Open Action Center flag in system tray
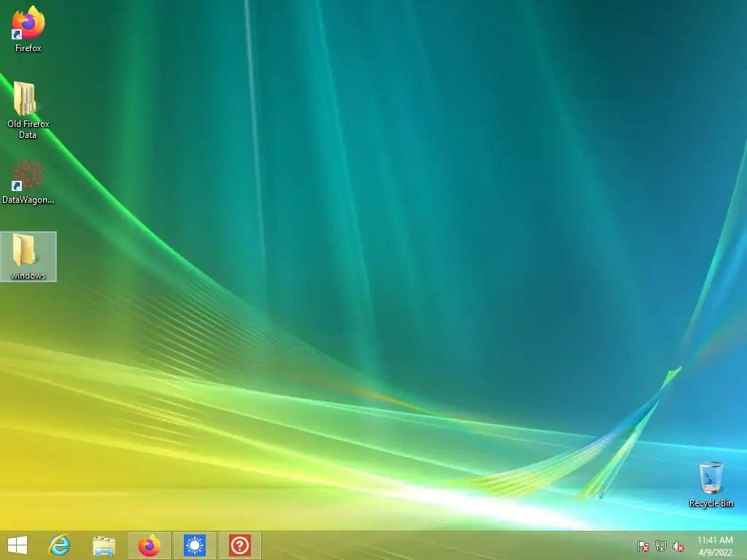747x560 pixels. [643, 546]
